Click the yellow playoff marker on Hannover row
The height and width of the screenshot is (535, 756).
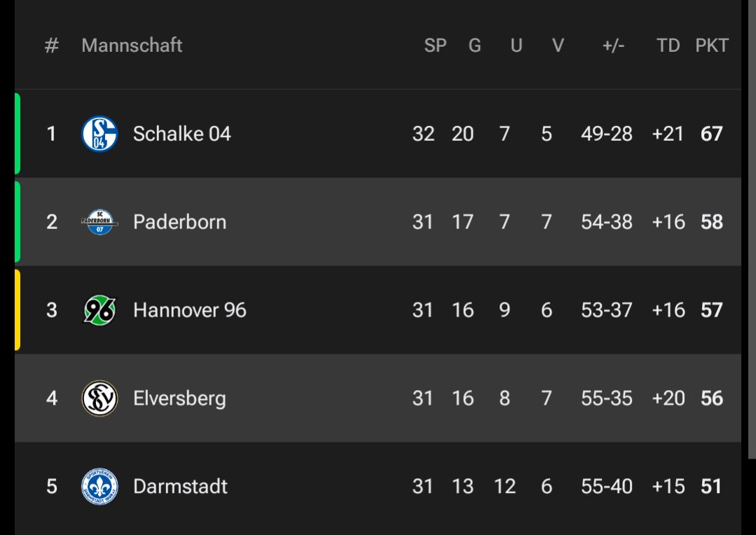[x=18, y=310]
